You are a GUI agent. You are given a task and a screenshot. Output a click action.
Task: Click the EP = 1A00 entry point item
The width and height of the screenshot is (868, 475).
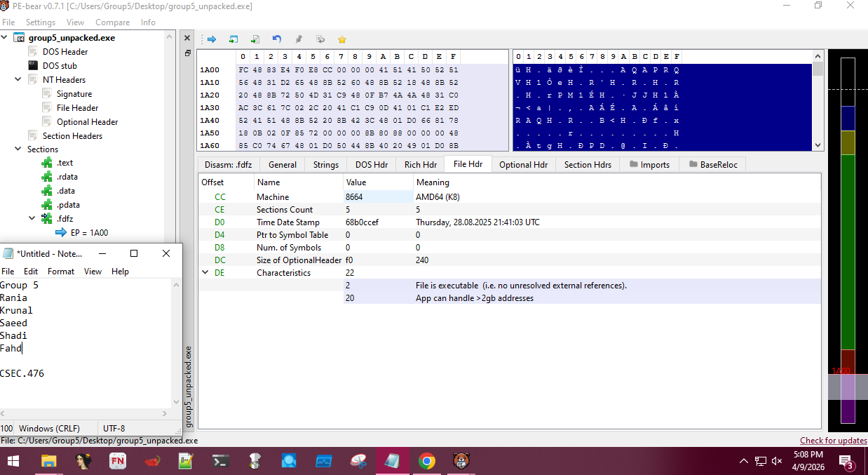89,233
